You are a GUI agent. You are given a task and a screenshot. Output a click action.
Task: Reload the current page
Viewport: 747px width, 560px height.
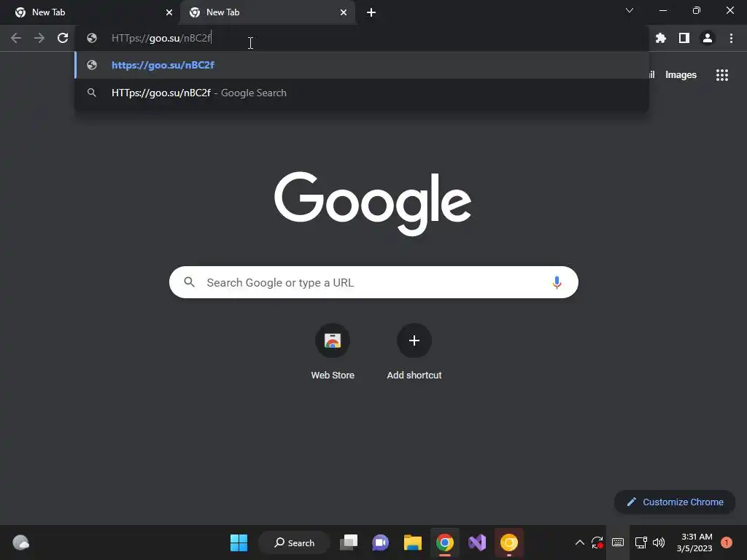63,38
